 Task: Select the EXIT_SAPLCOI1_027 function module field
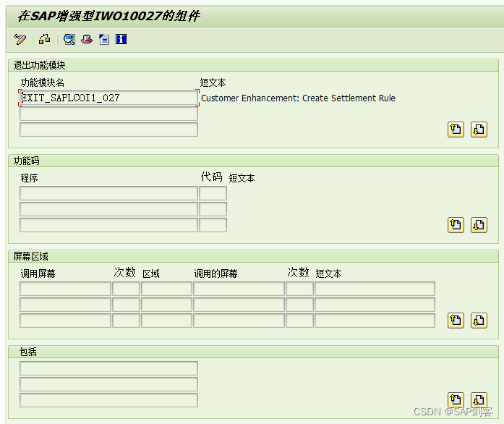click(x=108, y=98)
